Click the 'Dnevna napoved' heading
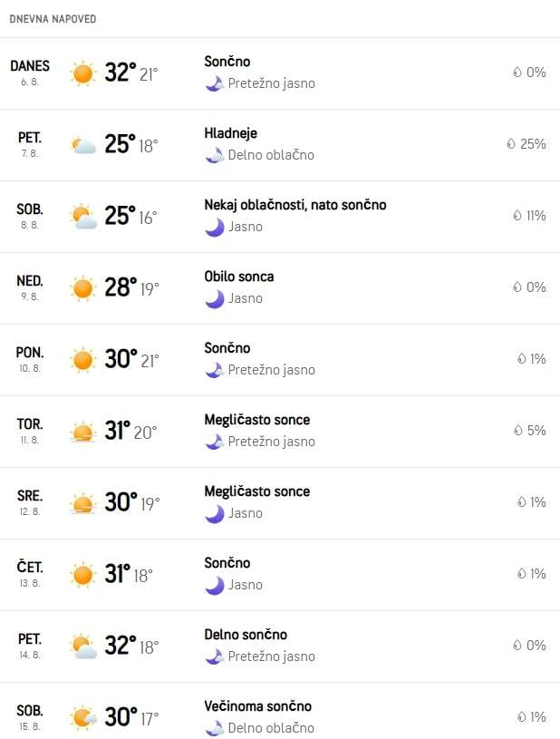 pyautogui.click(x=53, y=19)
